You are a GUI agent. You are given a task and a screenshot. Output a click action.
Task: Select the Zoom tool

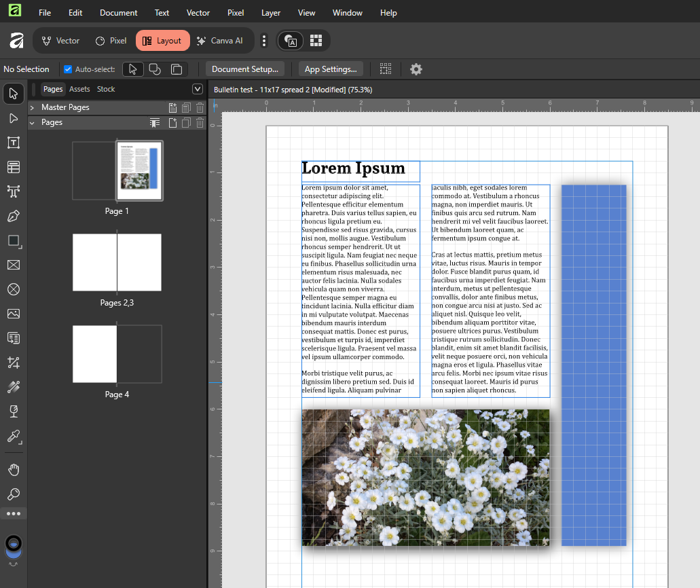pos(14,494)
